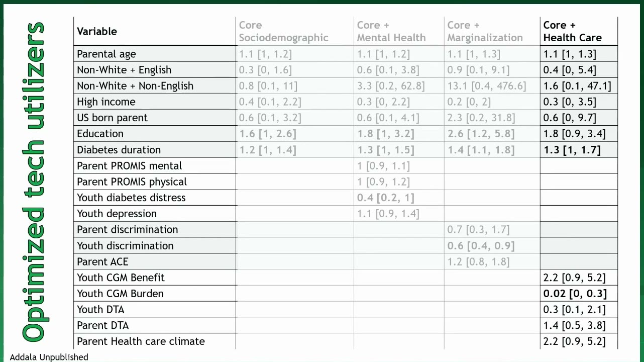
Task: Click the Non-White + Non-English row label
Action: pyautogui.click(x=135, y=86)
